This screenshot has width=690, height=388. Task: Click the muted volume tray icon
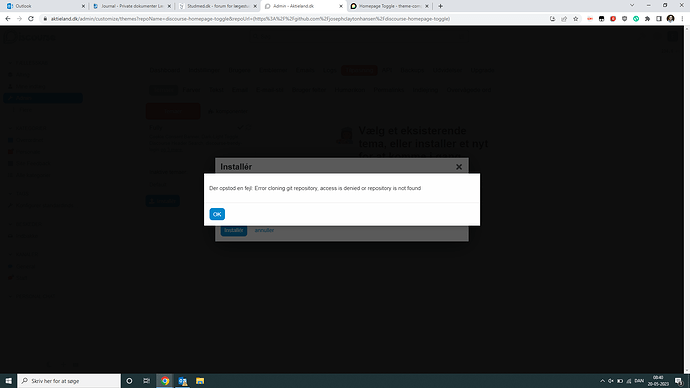611,381
